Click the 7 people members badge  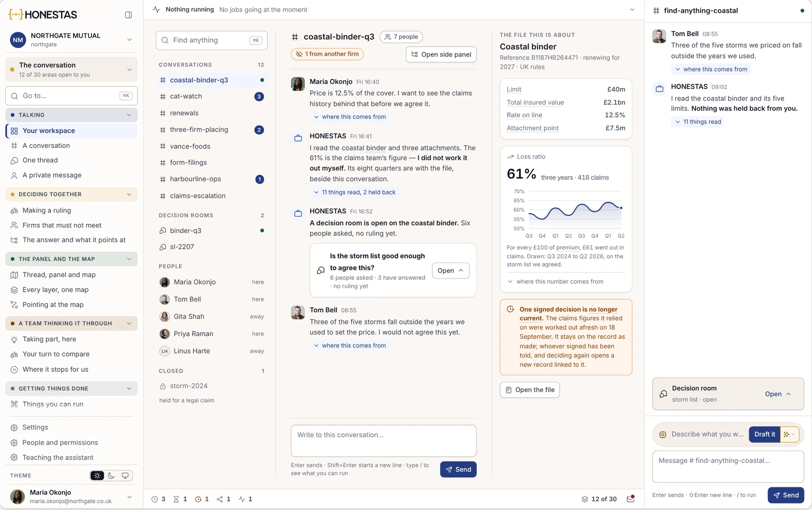[401, 37]
